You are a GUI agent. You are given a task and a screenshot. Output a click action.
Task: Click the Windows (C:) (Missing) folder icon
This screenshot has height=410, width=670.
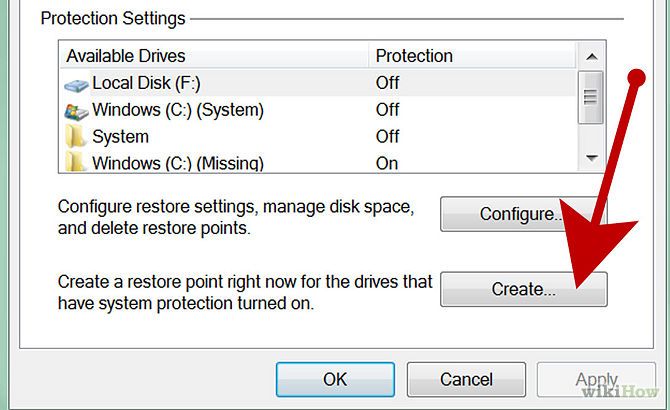(75, 161)
